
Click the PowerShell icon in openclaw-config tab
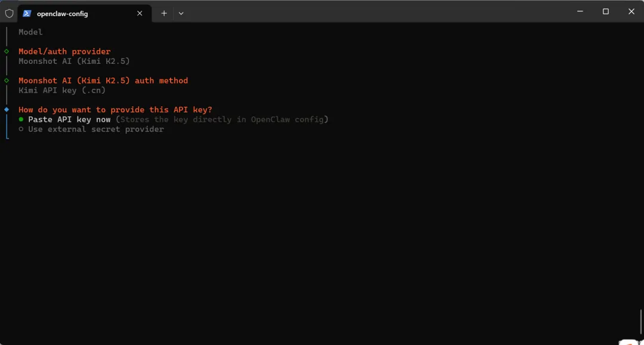(27, 13)
